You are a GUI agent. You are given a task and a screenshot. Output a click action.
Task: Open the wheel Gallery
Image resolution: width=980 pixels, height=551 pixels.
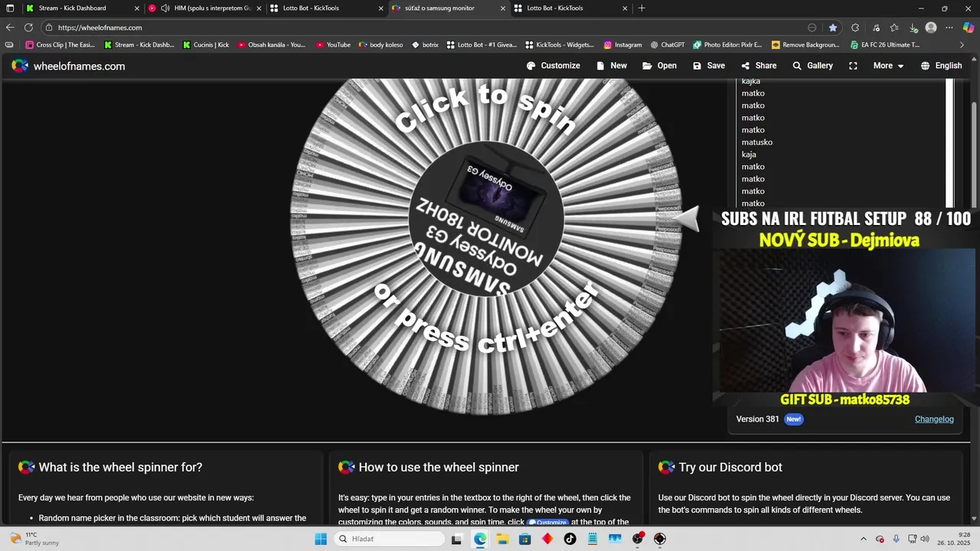(x=812, y=66)
